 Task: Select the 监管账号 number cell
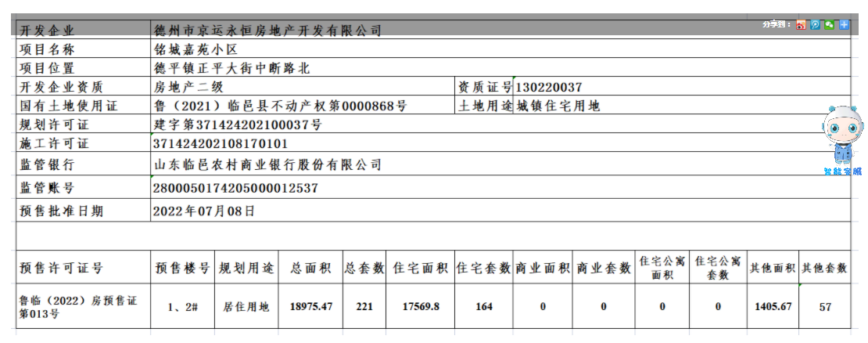pos(236,188)
